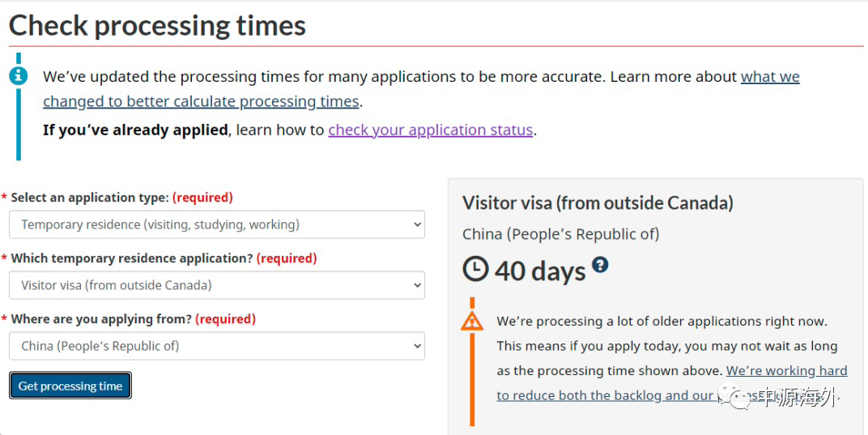This screenshot has height=435, width=868.
Task: Open the question mark help icon
Action: click(x=600, y=264)
